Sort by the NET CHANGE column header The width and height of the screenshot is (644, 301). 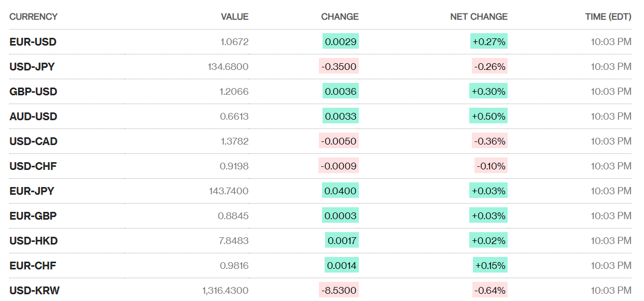pos(479,17)
